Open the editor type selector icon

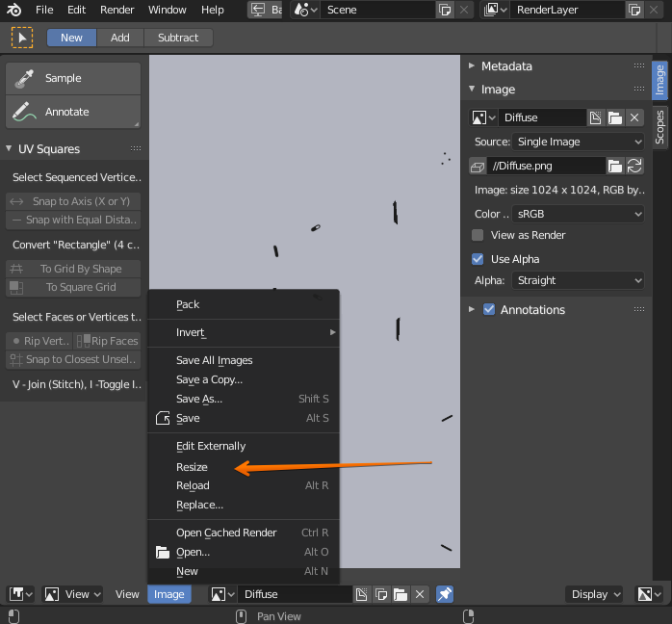tap(20, 594)
